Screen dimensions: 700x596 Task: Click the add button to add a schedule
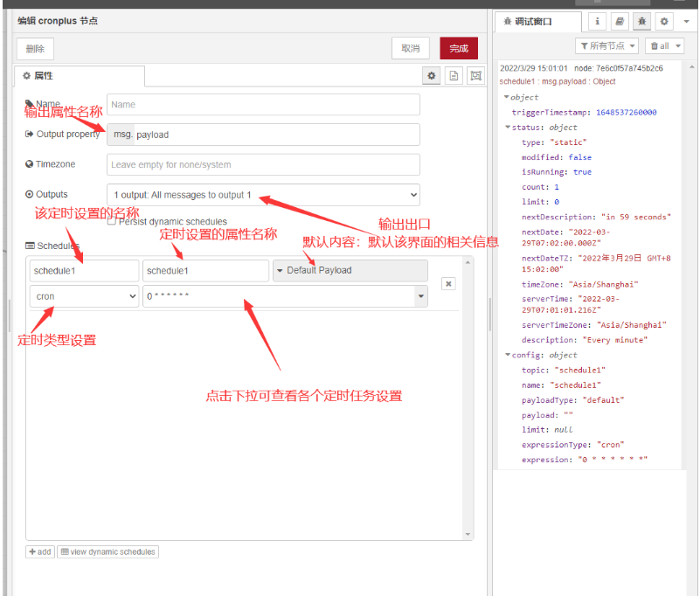pos(39,551)
